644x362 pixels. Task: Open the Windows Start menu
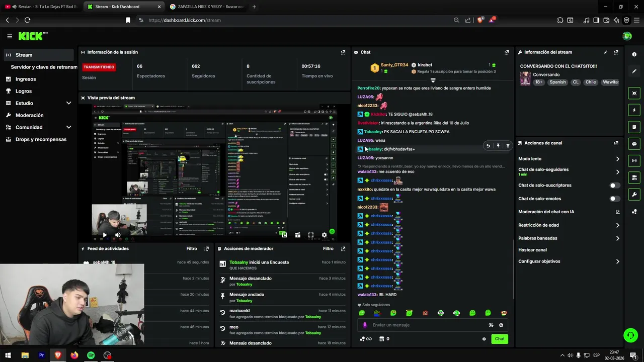pyautogui.click(x=8, y=355)
